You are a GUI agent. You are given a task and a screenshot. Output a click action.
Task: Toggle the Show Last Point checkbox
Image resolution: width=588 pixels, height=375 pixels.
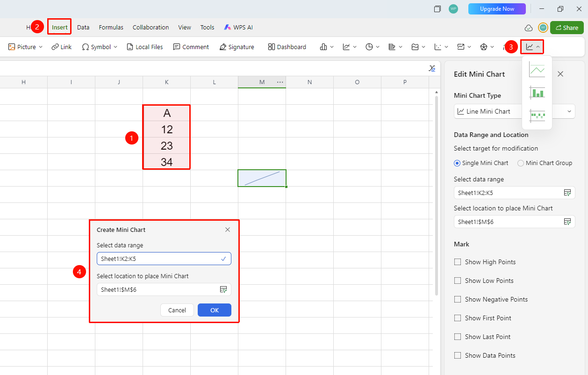pyautogui.click(x=458, y=337)
